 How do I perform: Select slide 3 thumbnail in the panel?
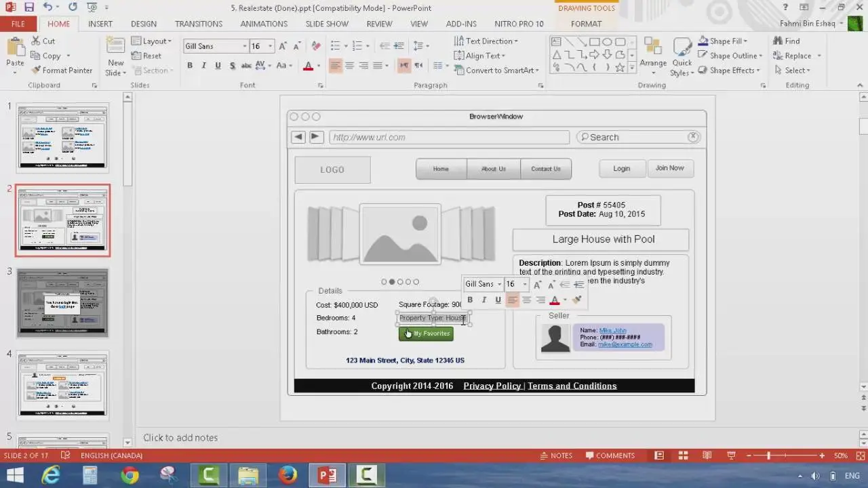(62, 302)
